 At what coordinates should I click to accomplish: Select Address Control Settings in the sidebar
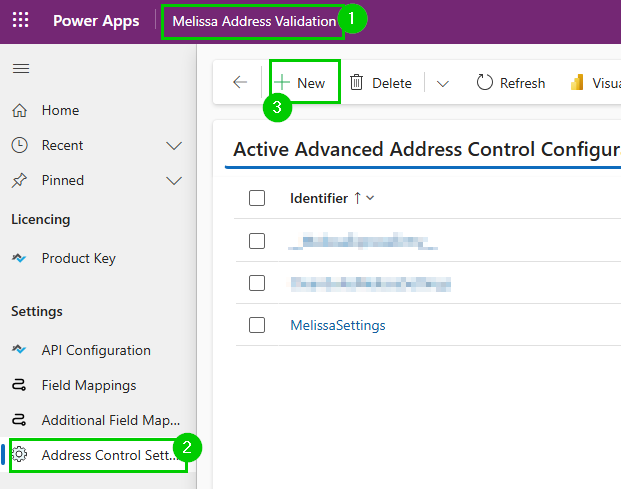pyautogui.click(x=98, y=455)
